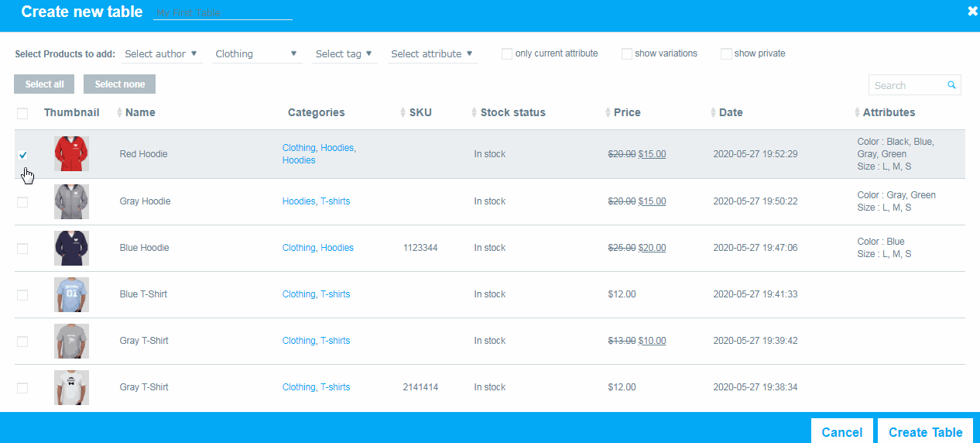Click the Blue T-Shirt thumbnail
This screenshot has width=980, height=443.
71,294
